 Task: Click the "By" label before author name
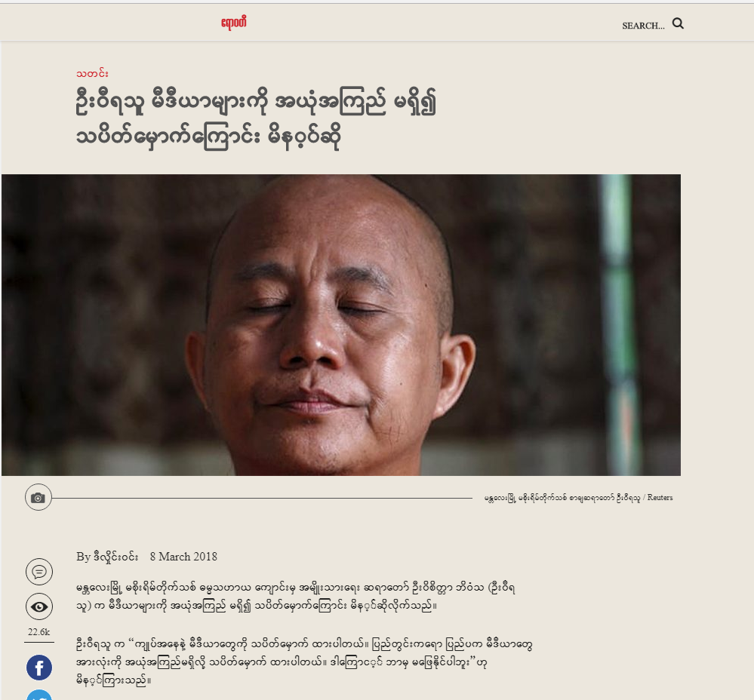(83, 557)
